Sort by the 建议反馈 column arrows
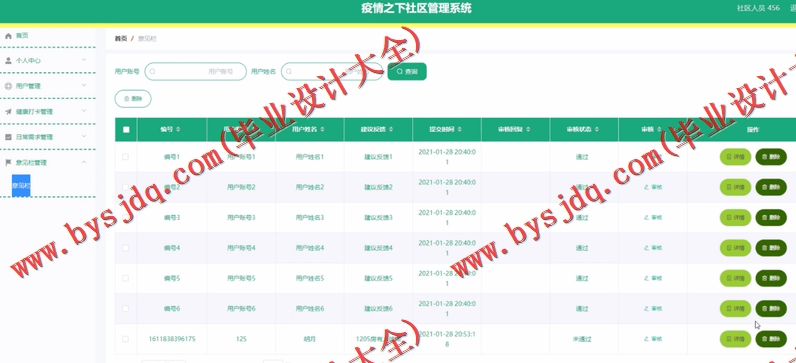 (x=391, y=130)
